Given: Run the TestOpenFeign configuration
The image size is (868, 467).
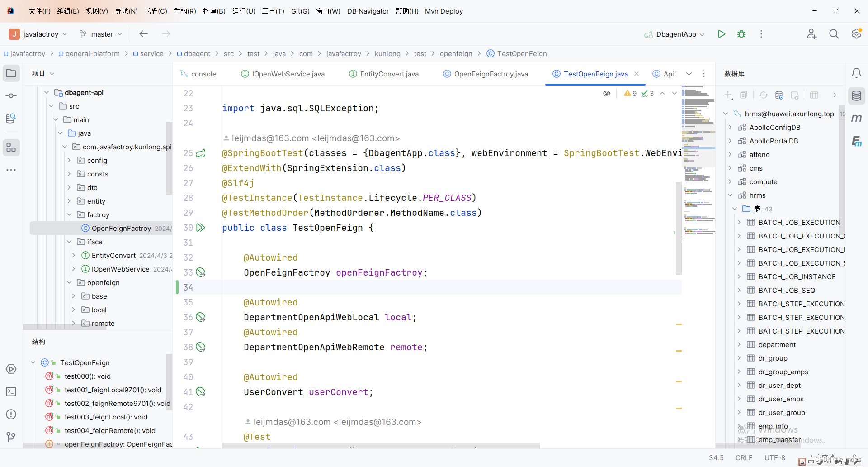Looking at the screenshot, I should pyautogui.click(x=722, y=34).
